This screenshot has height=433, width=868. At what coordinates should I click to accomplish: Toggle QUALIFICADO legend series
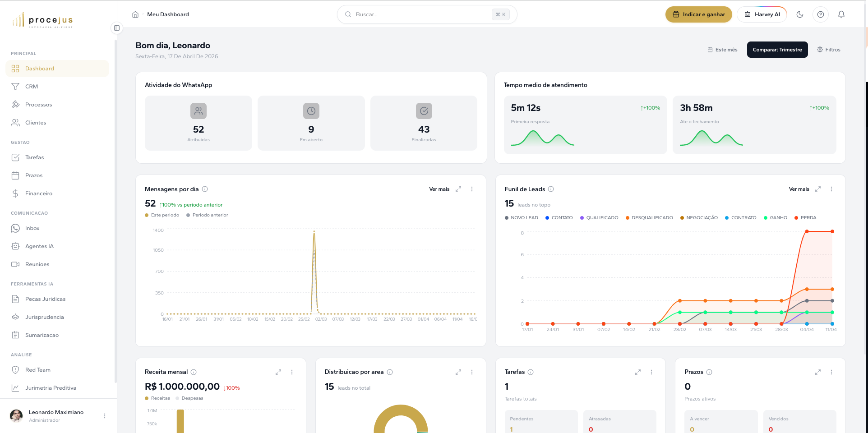click(599, 218)
